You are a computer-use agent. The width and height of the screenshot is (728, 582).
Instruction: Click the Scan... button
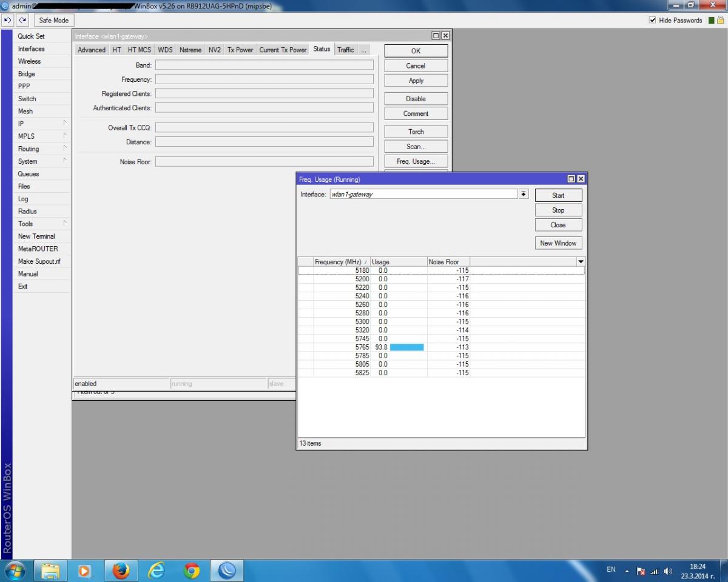click(416, 146)
